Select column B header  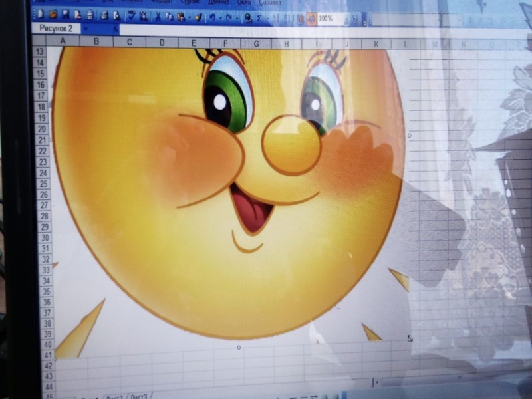[x=96, y=41]
